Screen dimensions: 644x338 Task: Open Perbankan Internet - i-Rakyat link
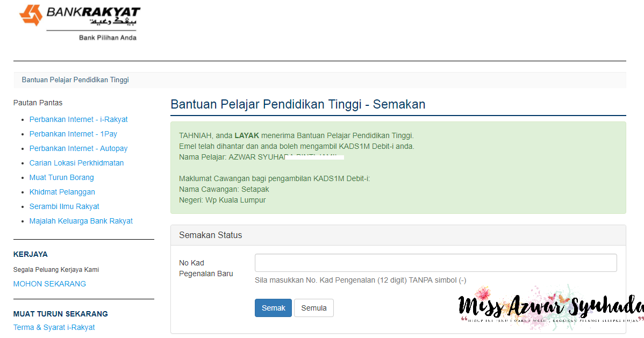[x=78, y=119]
